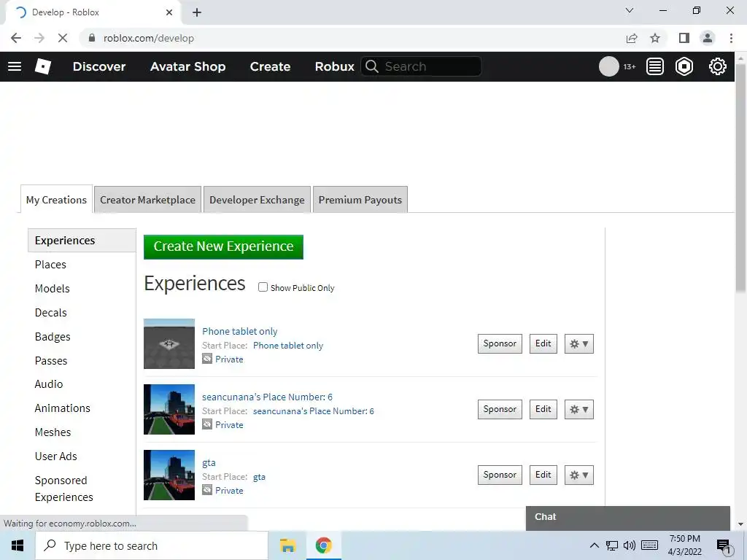Open the Phone tablet only title link
The height and width of the screenshot is (560, 747).
(239, 332)
